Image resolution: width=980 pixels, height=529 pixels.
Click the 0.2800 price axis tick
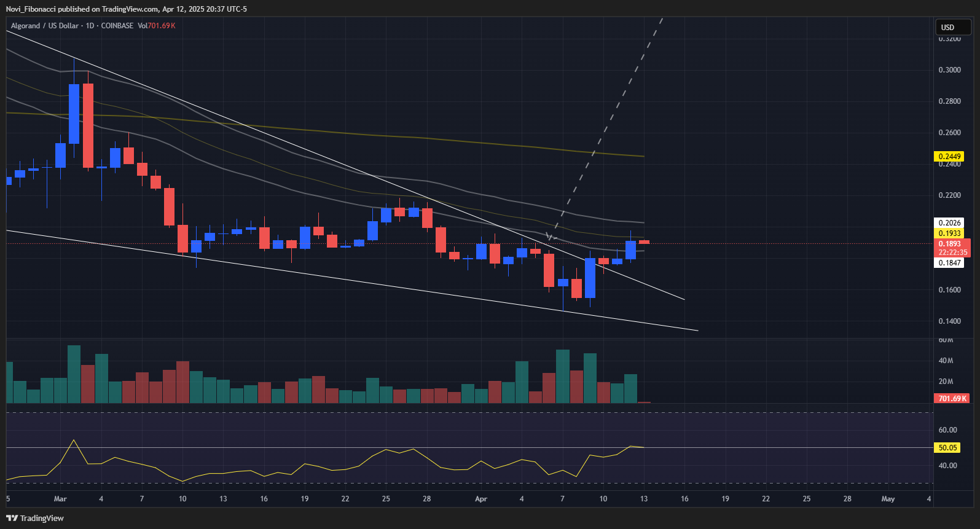pos(949,101)
